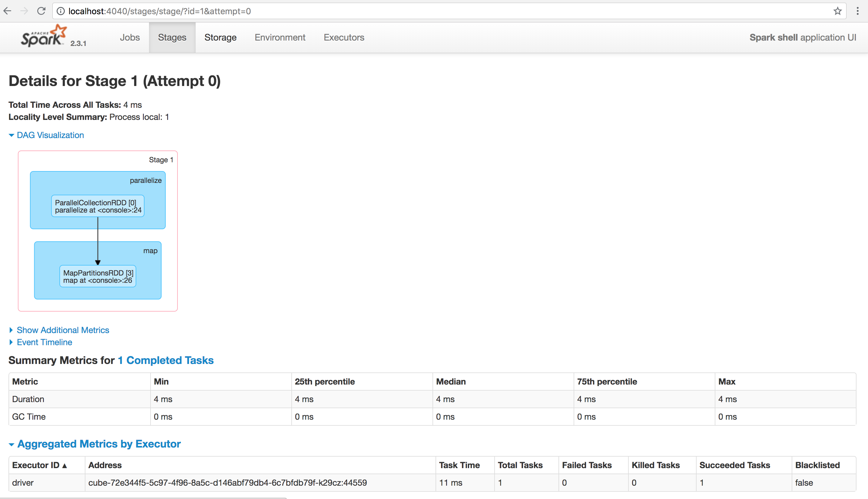Open the Jobs tab
868x499 pixels.
click(x=130, y=37)
